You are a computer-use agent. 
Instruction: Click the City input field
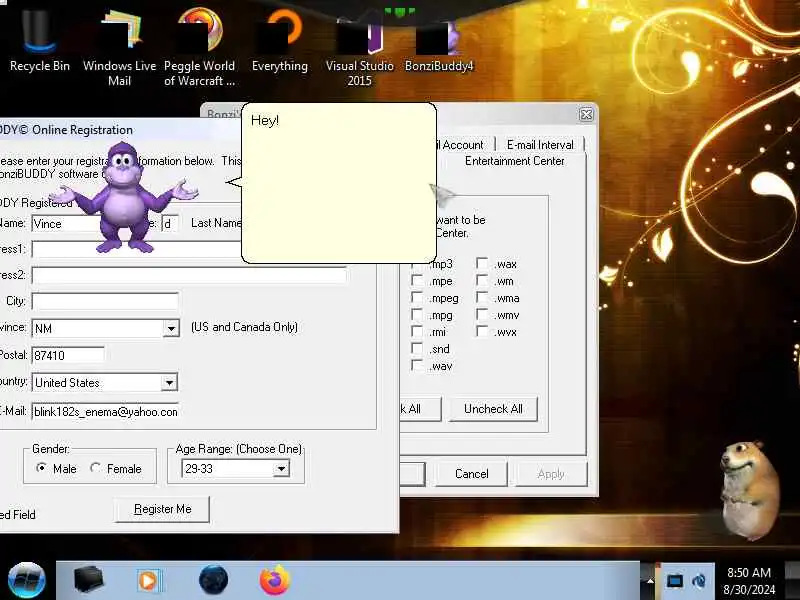tap(105, 301)
